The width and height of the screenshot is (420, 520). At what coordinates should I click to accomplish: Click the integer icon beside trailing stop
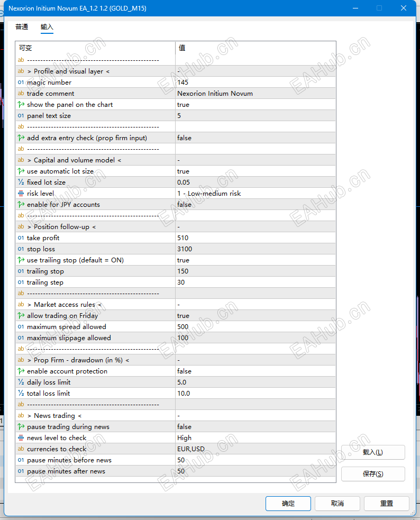tap(21, 271)
